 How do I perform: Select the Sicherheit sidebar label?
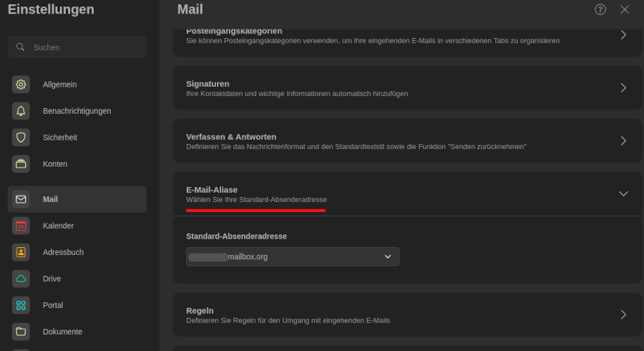point(60,138)
